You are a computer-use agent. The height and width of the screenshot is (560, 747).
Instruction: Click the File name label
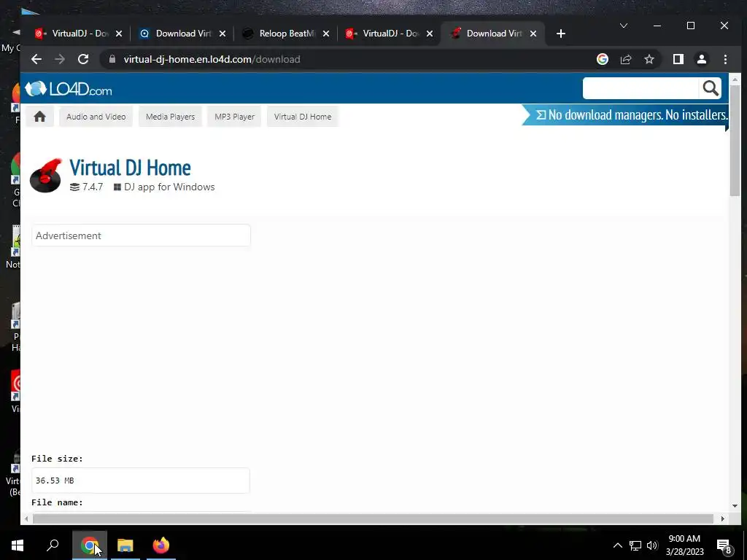(x=57, y=502)
